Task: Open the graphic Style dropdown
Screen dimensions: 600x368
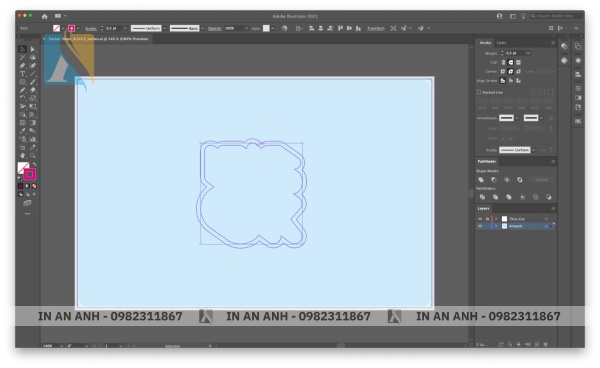Action: [272, 28]
